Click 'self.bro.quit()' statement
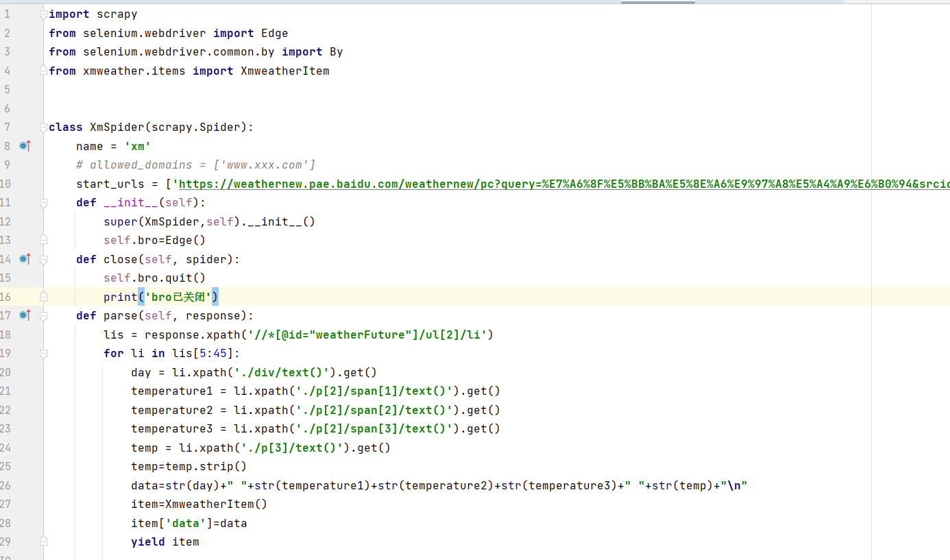 pos(155,278)
